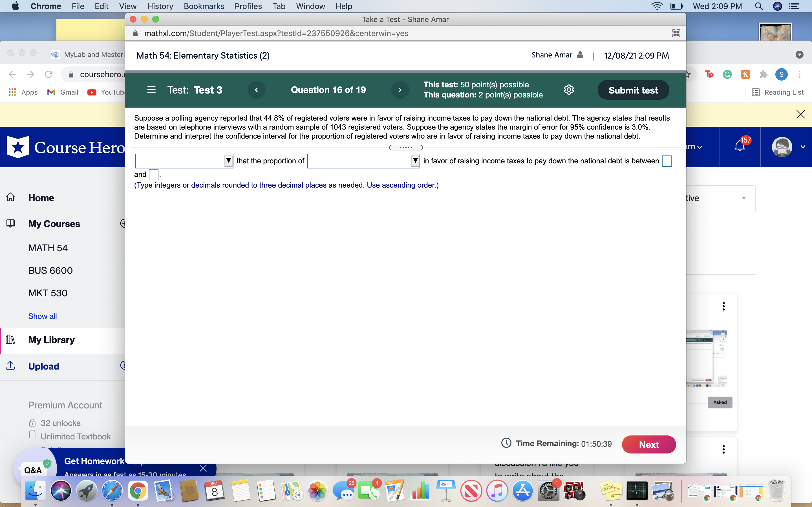Open Spotlight search in the menu bar
The image size is (812, 507).
759,6
